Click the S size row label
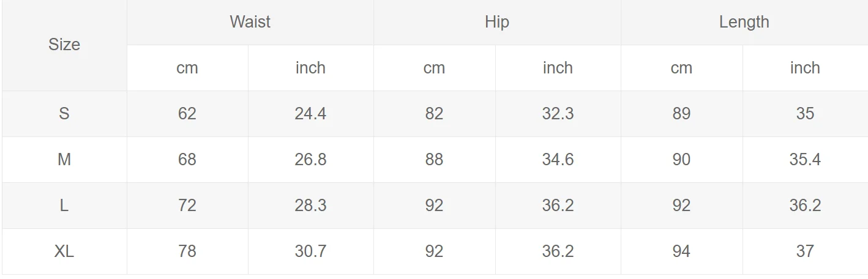Image resolution: width=868 pixels, height=279 pixels. [64, 114]
